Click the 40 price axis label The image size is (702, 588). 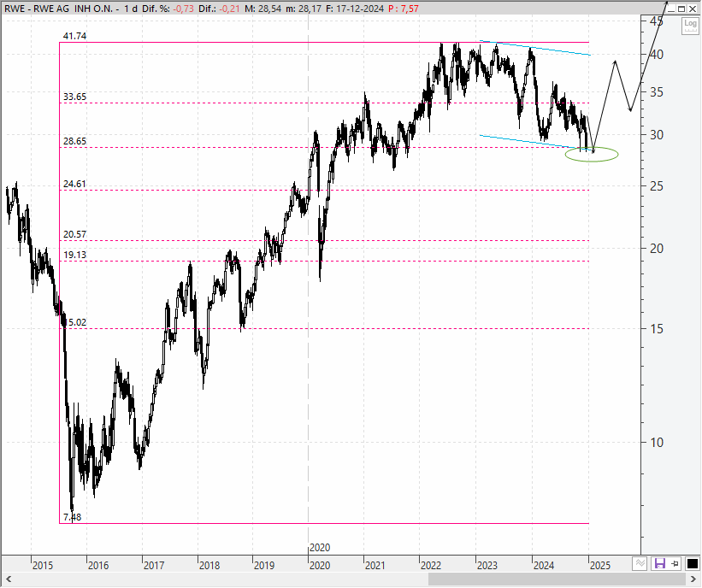[657, 55]
